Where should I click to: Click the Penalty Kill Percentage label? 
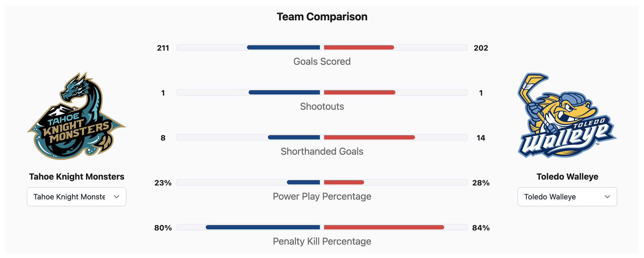(322, 241)
